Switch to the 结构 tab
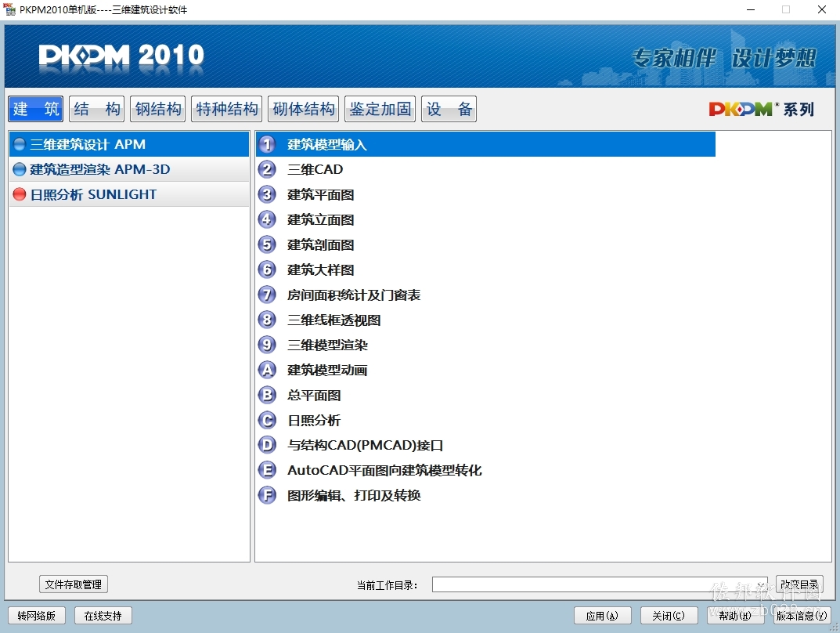The height and width of the screenshot is (633, 840). (x=97, y=109)
